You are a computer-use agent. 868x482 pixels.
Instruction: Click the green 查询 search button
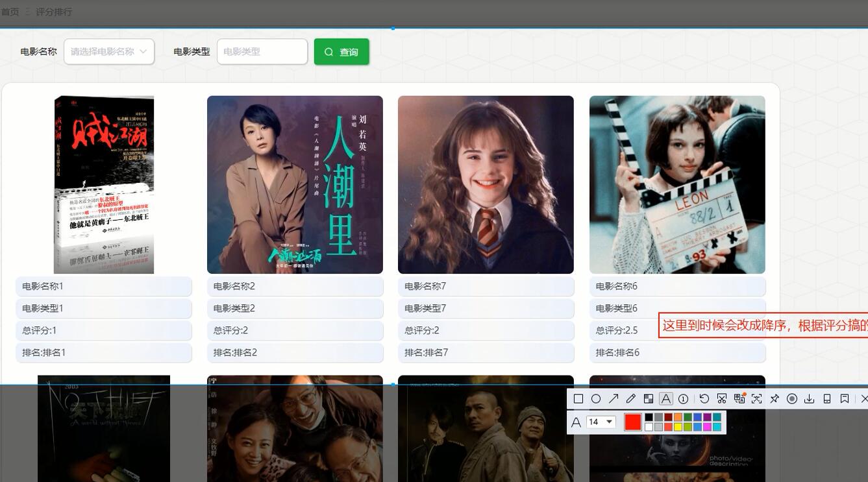tap(341, 52)
